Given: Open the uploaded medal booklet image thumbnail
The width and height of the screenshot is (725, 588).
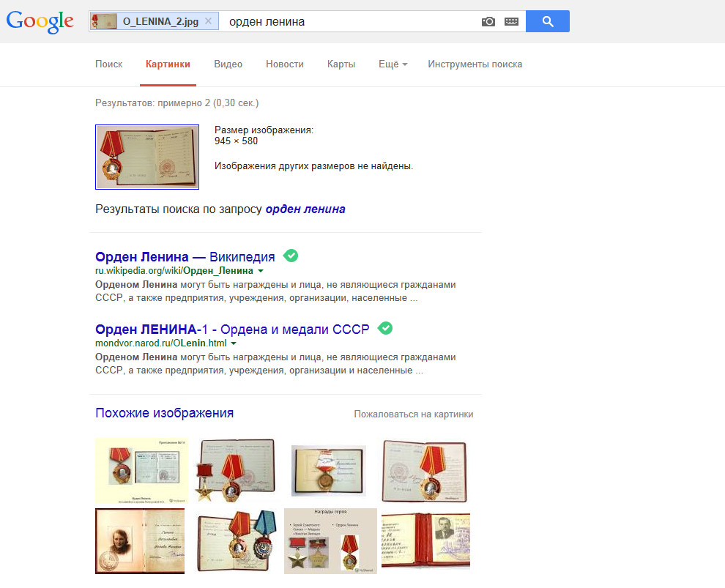Looking at the screenshot, I should 147,157.
